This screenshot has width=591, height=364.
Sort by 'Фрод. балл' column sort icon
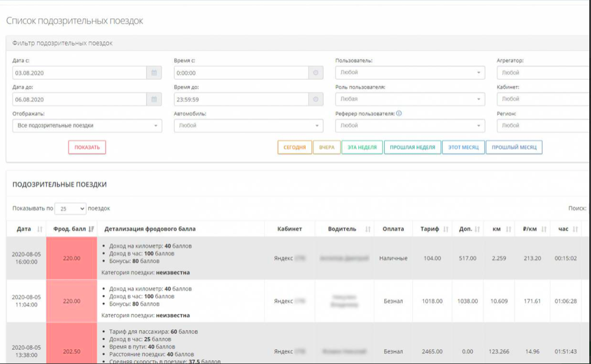click(92, 229)
